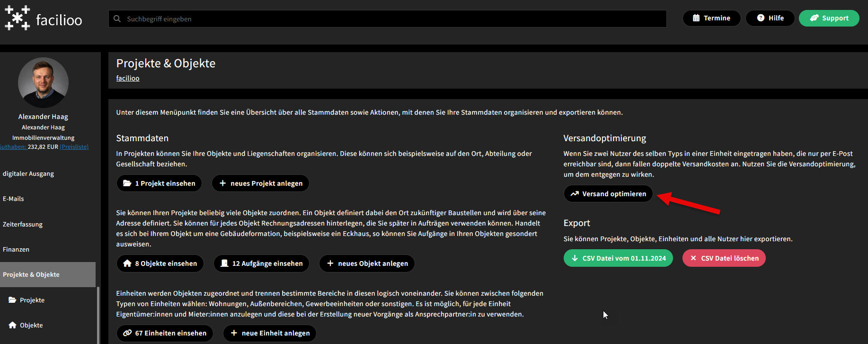The height and width of the screenshot is (344, 868).
Task: Open digitaler Ausgang menu item
Action: pyautogui.click(x=28, y=173)
